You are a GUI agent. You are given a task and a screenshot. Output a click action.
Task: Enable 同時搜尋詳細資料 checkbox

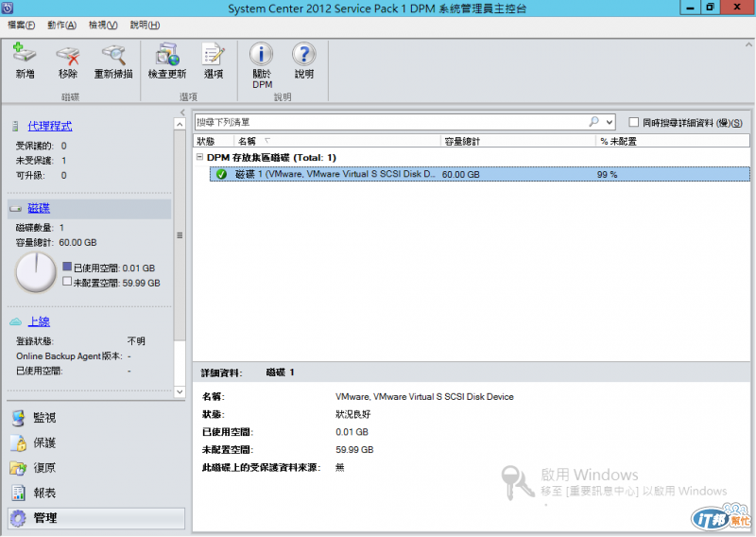[x=634, y=122]
